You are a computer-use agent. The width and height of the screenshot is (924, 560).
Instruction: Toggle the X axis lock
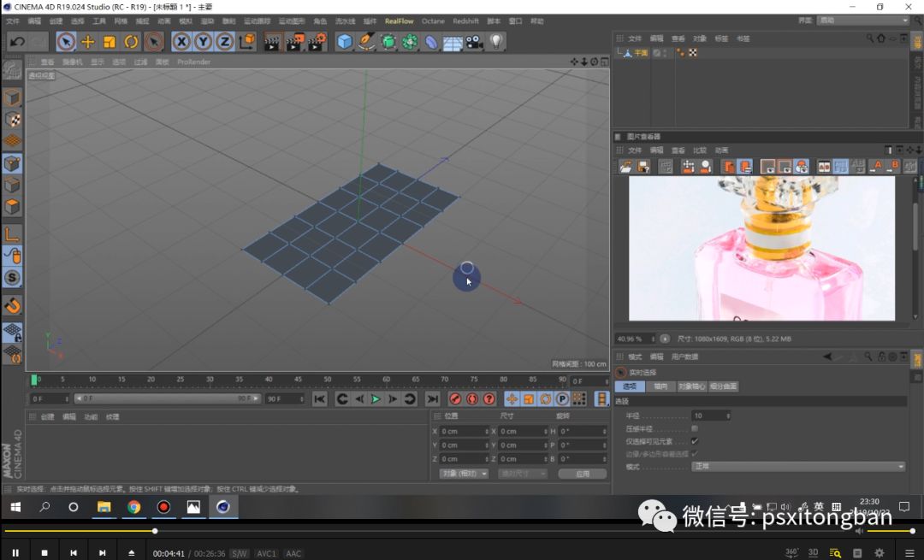click(x=181, y=41)
